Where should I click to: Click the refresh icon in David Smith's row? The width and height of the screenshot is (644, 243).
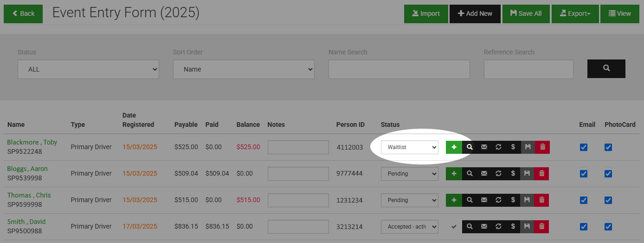pyautogui.click(x=498, y=227)
